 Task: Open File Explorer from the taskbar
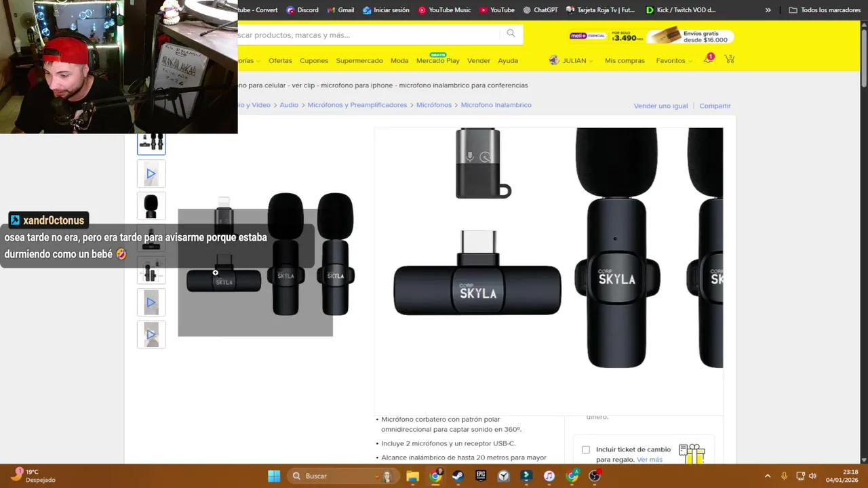[412, 476]
